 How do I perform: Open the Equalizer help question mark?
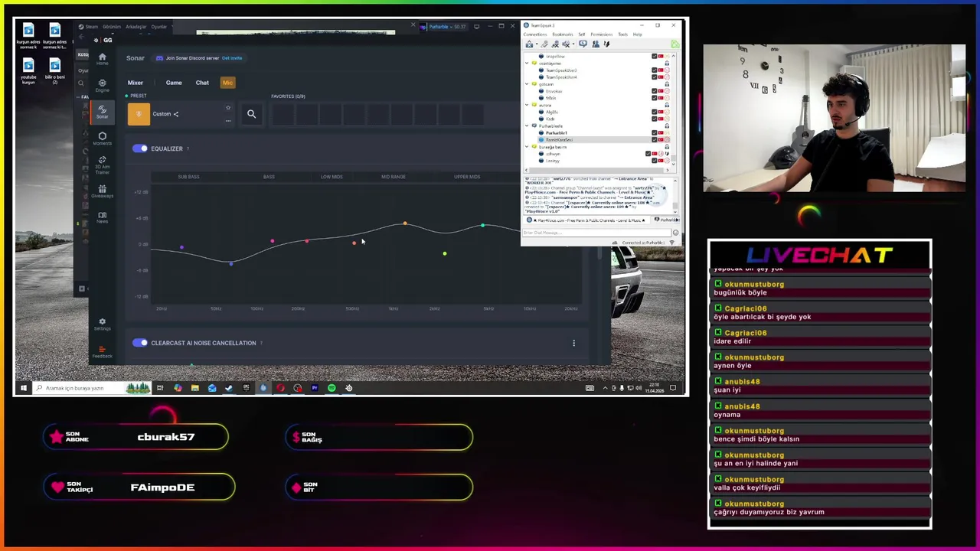(x=188, y=148)
